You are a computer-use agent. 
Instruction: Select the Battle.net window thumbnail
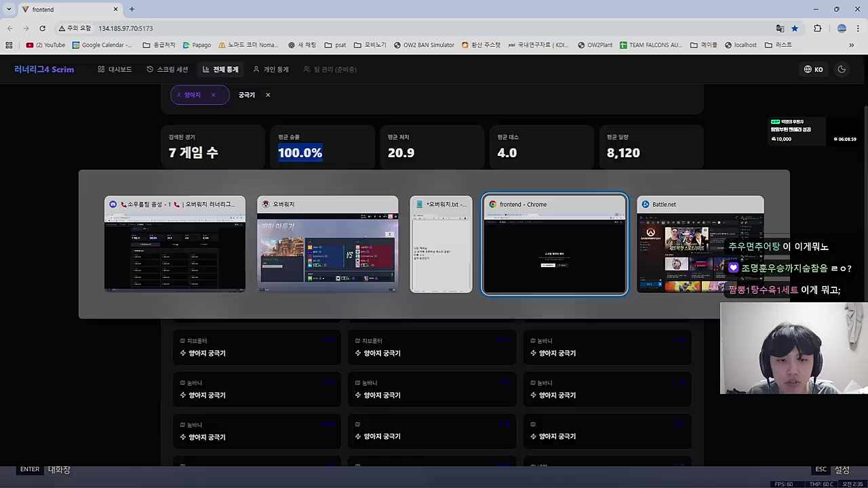[x=700, y=245]
